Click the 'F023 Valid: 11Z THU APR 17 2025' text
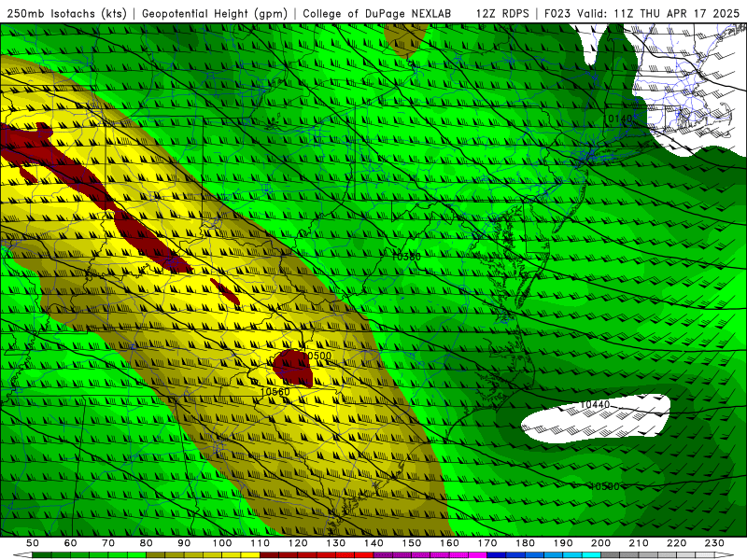 [x=641, y=13]
